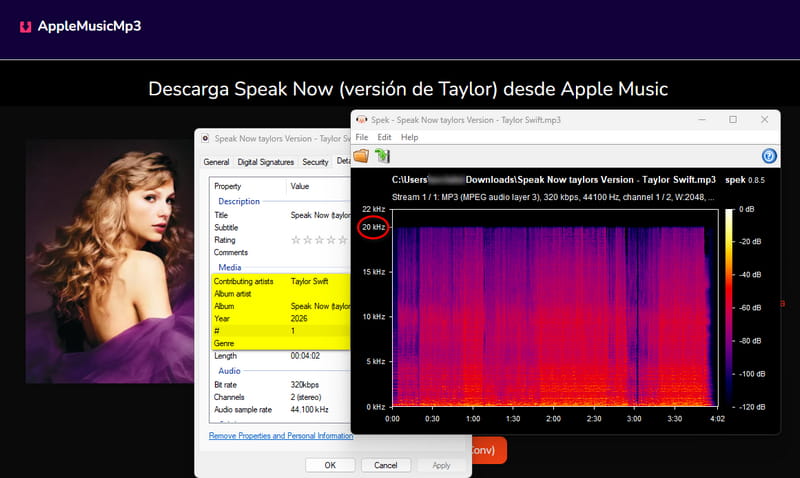Close the Spek window

coord(764,119)
